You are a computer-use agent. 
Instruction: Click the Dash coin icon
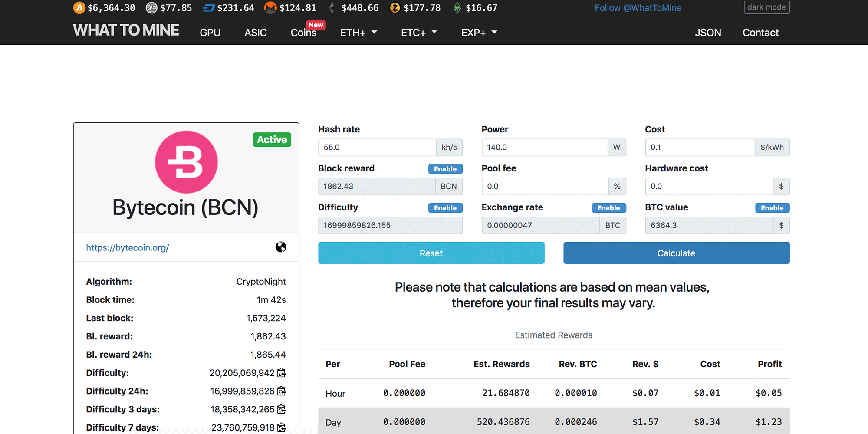[209, 8]
